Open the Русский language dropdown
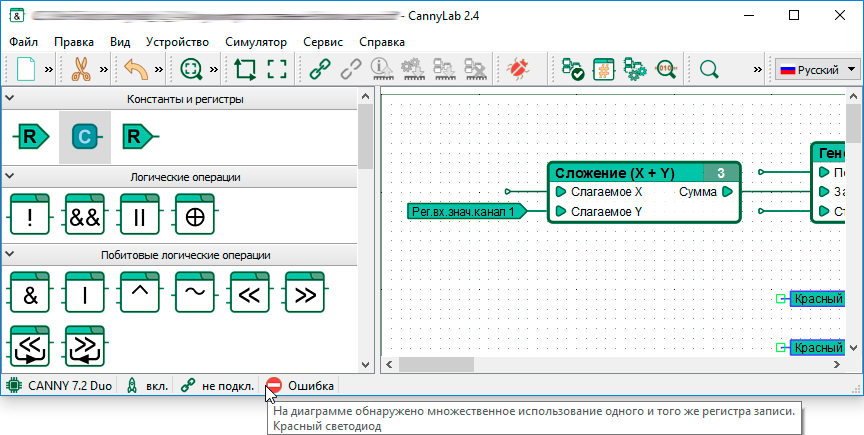Screen dimensions: 864x435 (818, 69)
